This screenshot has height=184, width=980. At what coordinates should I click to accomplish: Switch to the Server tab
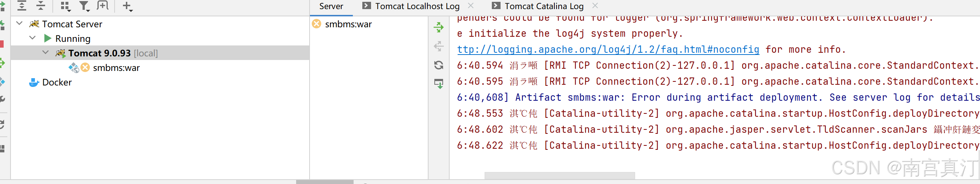click(331, 6)
